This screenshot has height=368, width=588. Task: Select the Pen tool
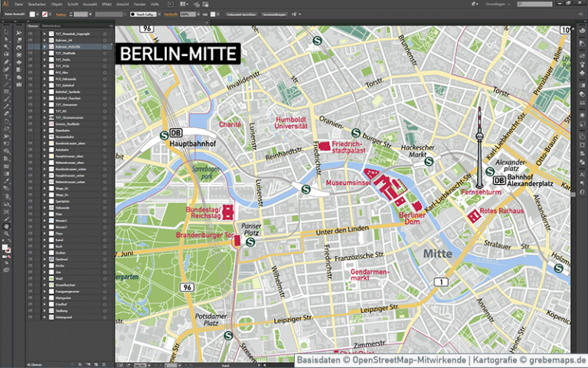[6, 62]
